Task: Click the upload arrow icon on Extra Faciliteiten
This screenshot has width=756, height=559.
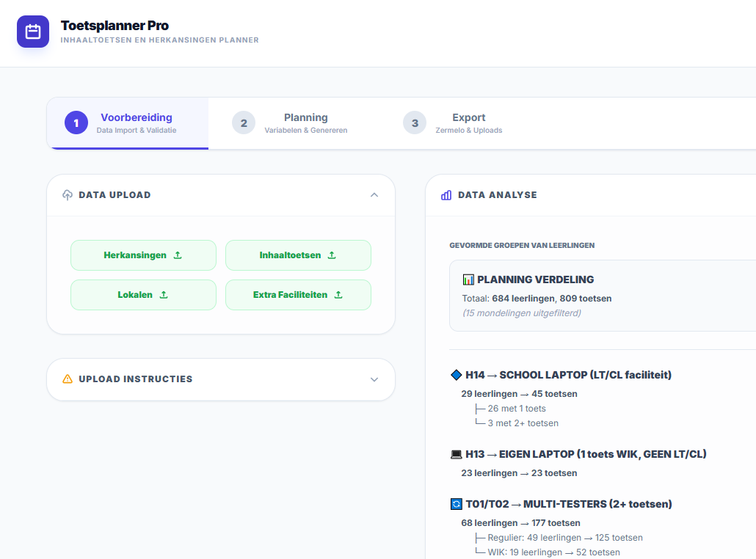Action: [338, 294]
